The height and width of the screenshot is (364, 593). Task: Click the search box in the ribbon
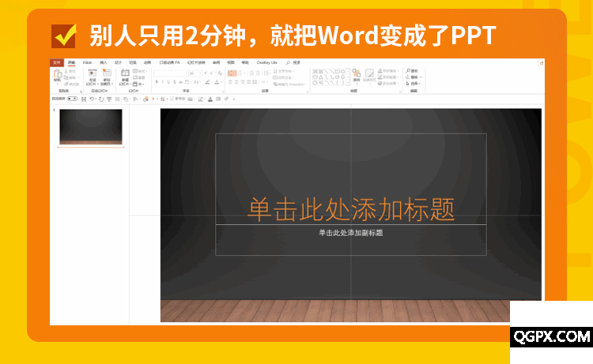click(293, 62)
